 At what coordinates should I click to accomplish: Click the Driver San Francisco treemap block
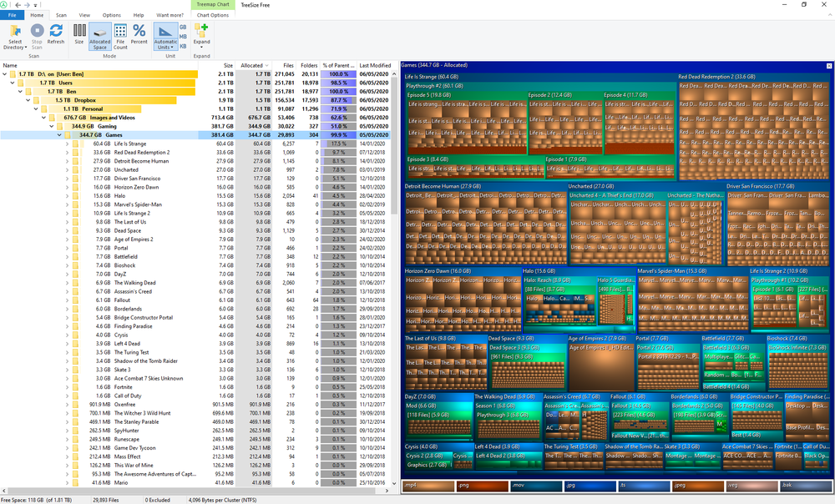(x=777, y=224)
